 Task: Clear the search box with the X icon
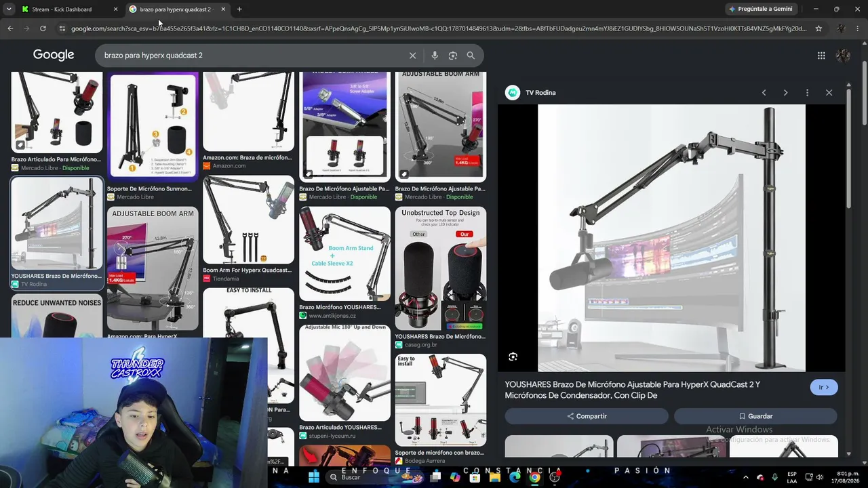coord(412,56)
